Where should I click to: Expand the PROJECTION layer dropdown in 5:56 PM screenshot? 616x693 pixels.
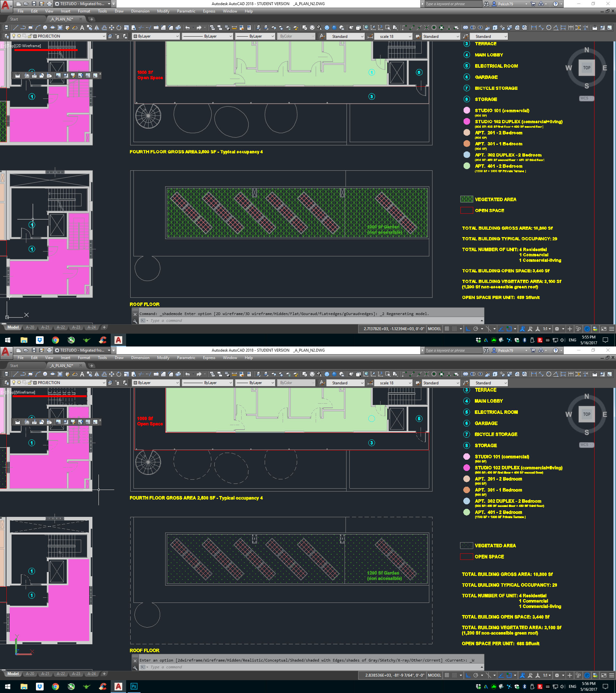(104, 383)
